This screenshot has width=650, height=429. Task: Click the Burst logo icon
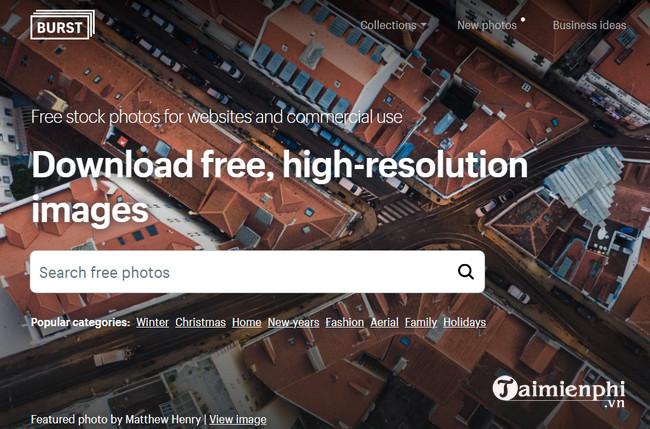tap(62, 25)
